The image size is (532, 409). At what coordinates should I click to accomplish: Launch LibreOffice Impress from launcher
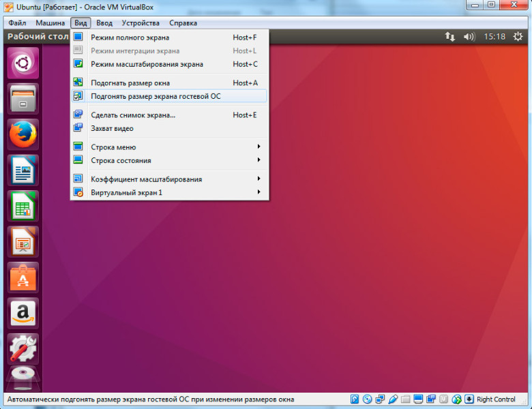point(23,242)
